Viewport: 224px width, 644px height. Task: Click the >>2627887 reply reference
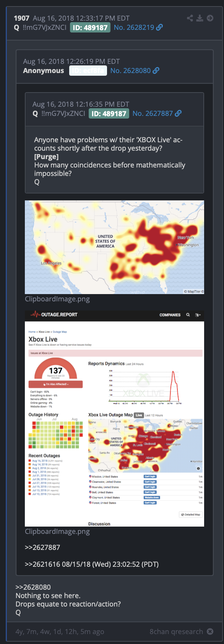coord(42,547)
